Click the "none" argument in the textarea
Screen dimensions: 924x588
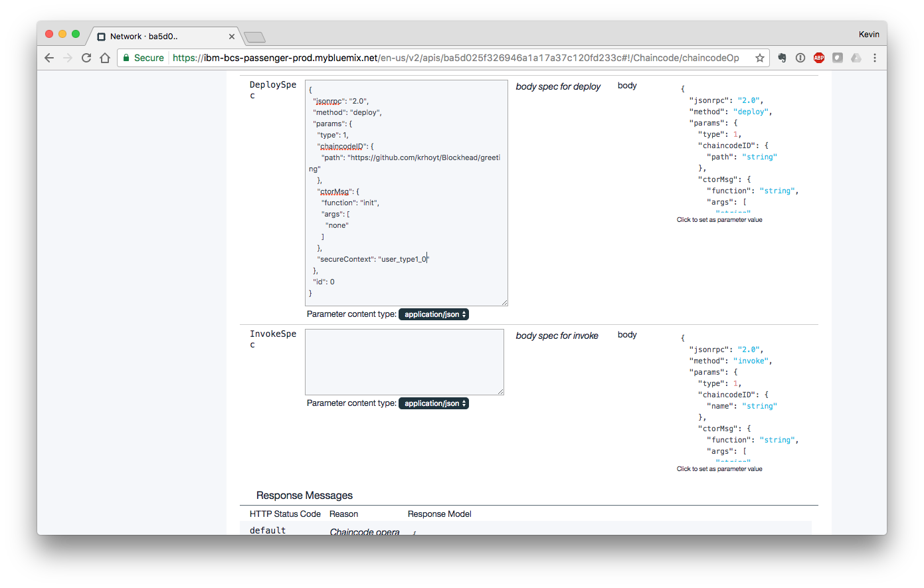pyautogui.click(x=337, y=225)
